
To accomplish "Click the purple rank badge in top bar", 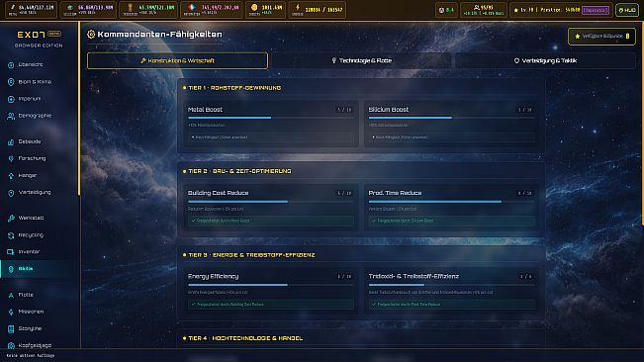I will coord(596,10).
